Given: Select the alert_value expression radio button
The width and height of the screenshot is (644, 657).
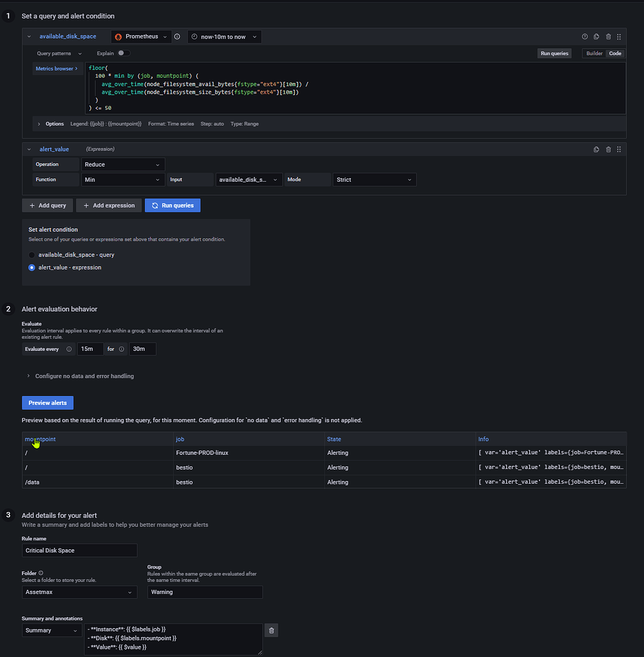Looking at the screenshot, I should [31, 268].
